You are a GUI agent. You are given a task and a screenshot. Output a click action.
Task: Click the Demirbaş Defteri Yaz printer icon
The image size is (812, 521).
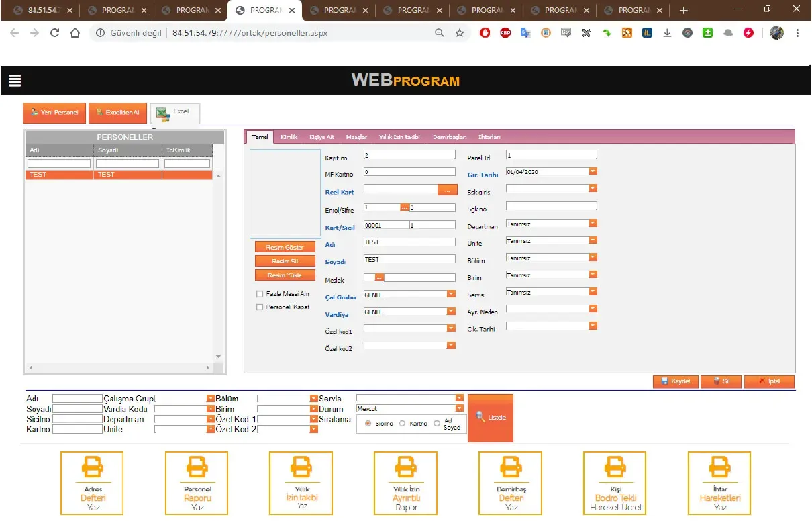[405, 466]
